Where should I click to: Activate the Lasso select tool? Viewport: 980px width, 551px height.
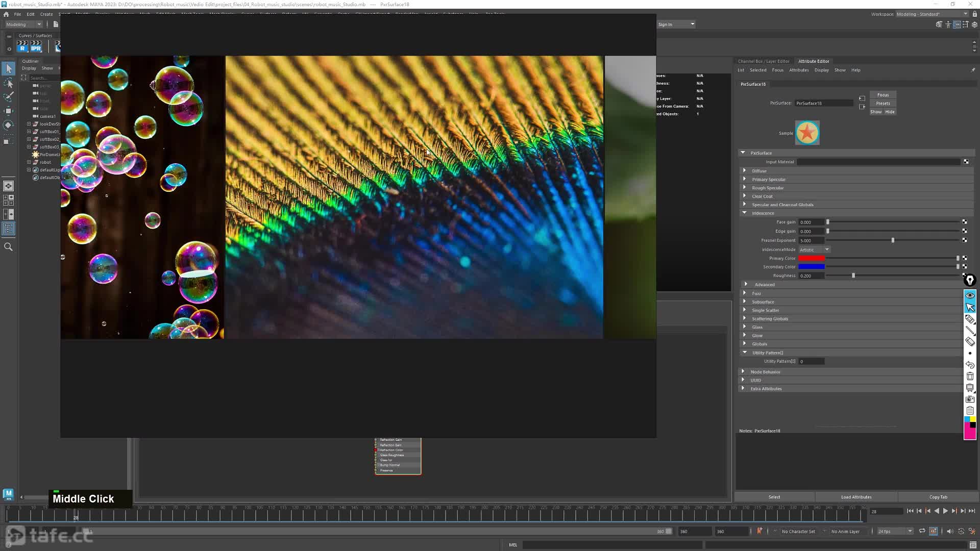pos(9,83)
